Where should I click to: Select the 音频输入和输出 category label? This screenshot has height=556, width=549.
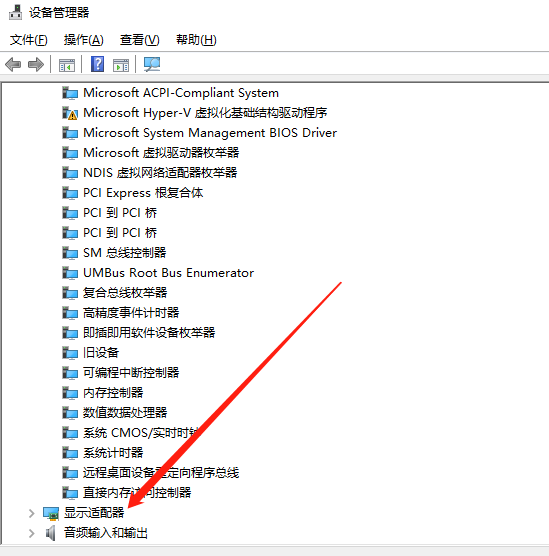click(x=106, y=533)
